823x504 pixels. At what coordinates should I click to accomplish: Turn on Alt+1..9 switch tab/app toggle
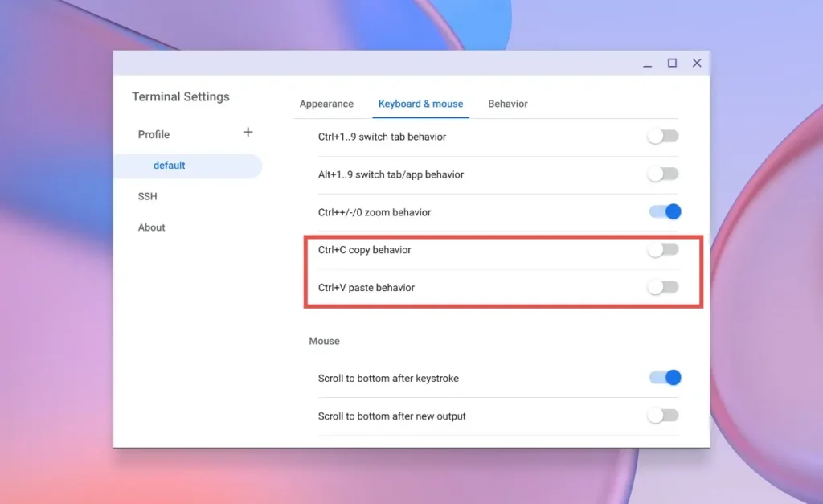[x=664, y=174]
